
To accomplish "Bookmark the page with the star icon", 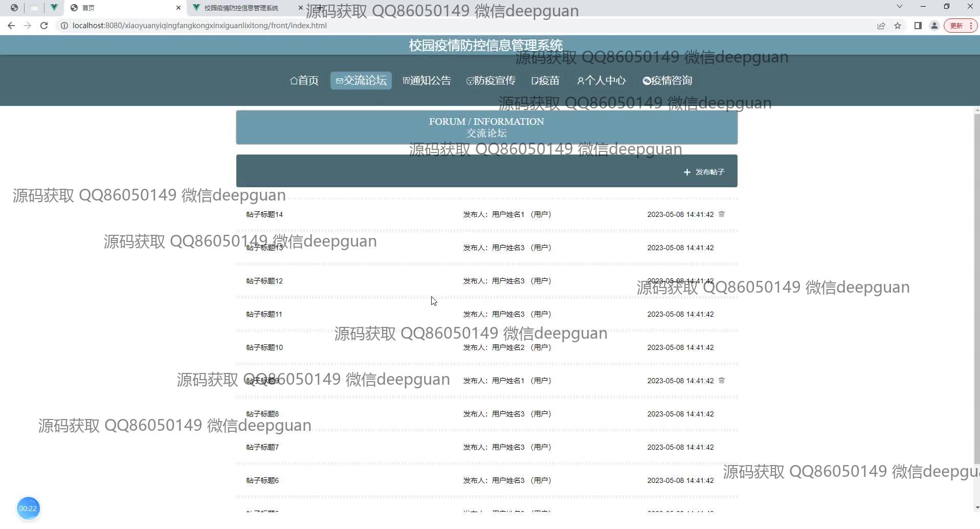I will [898, 26].
